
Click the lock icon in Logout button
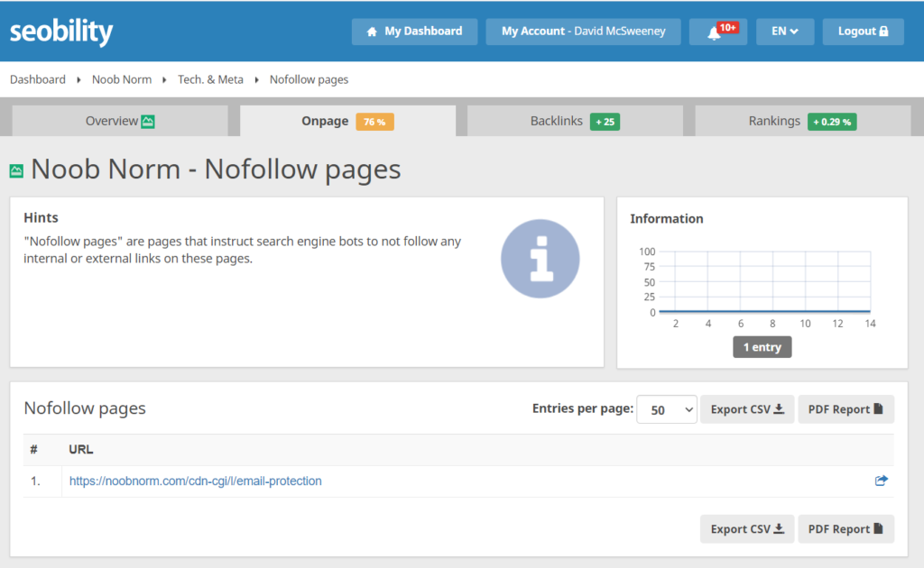(883, 32)
